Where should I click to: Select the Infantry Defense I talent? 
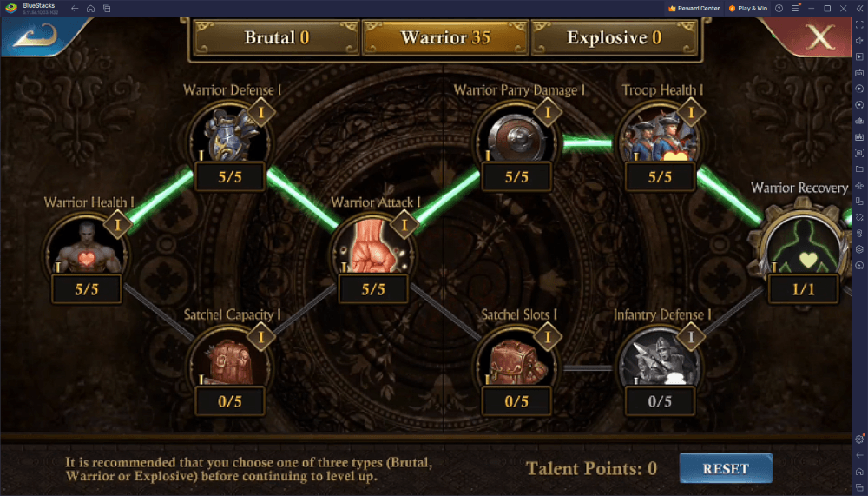(660, 363)
